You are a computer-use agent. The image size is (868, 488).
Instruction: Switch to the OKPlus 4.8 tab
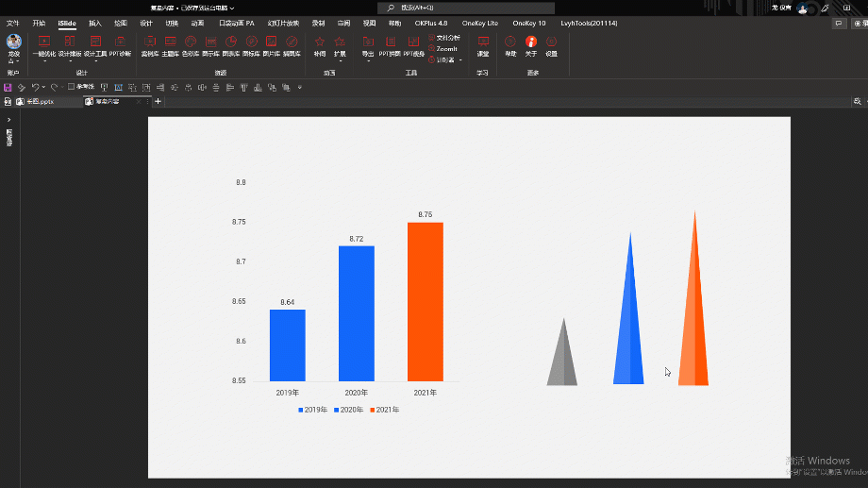pos(431,24)
